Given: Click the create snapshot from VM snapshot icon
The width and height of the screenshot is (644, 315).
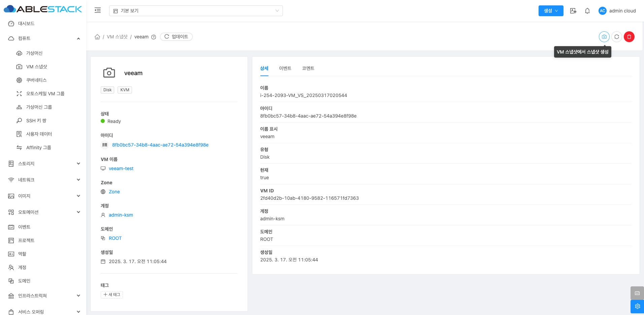Looking at the screenshot, I should (604, 37).
